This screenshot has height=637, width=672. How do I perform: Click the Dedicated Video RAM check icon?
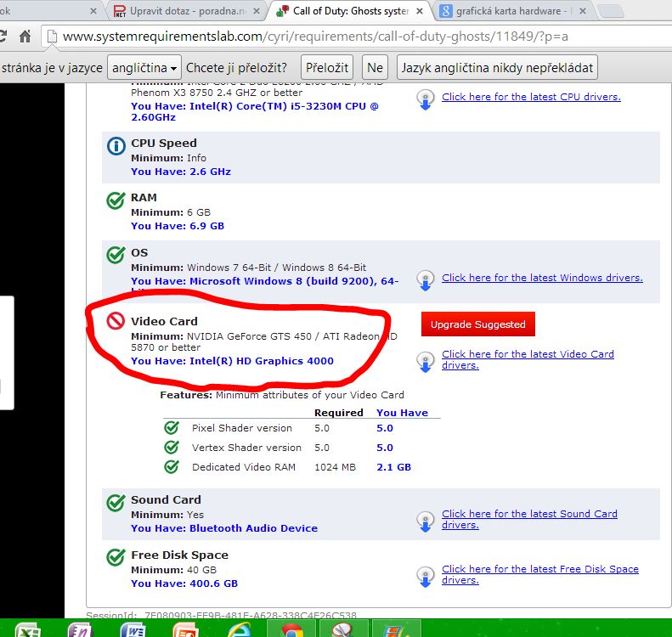[x=172, y=466]
